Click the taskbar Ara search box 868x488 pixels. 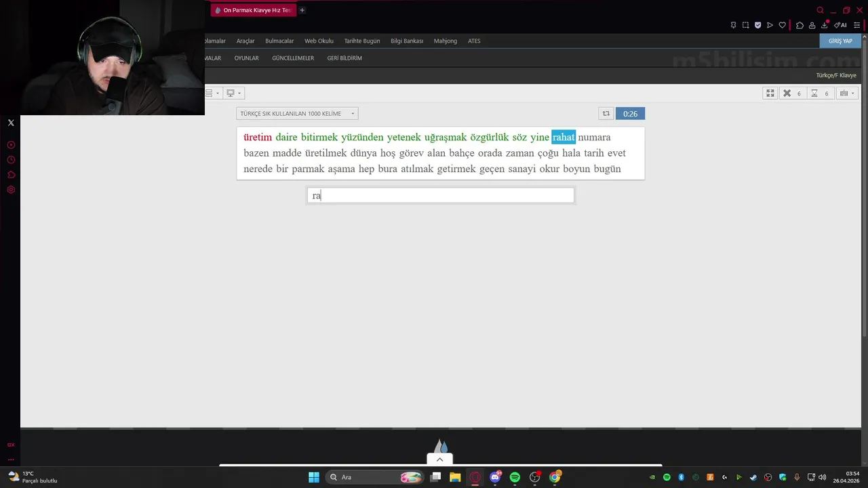375,477
